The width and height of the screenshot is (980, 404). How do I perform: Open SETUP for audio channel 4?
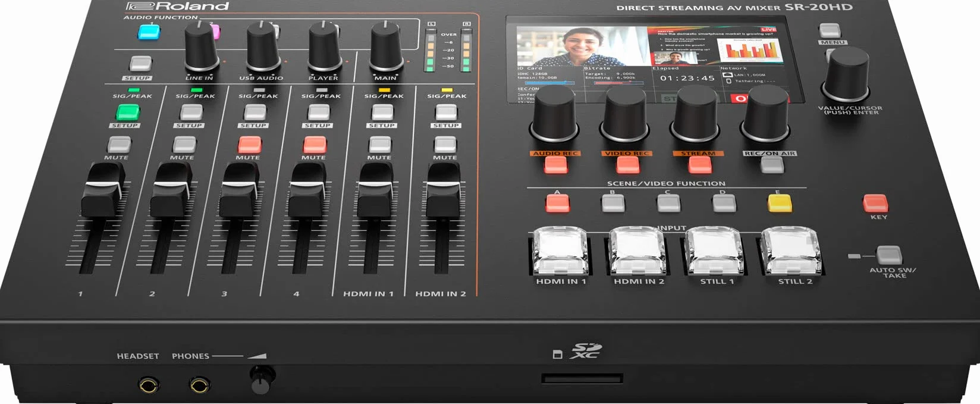coord(319,112)
